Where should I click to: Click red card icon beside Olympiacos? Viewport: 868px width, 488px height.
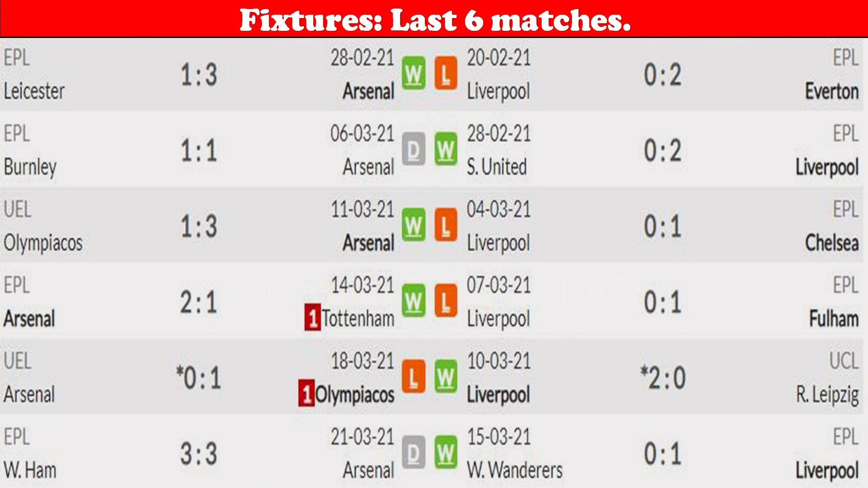click(x=306, y=394)
